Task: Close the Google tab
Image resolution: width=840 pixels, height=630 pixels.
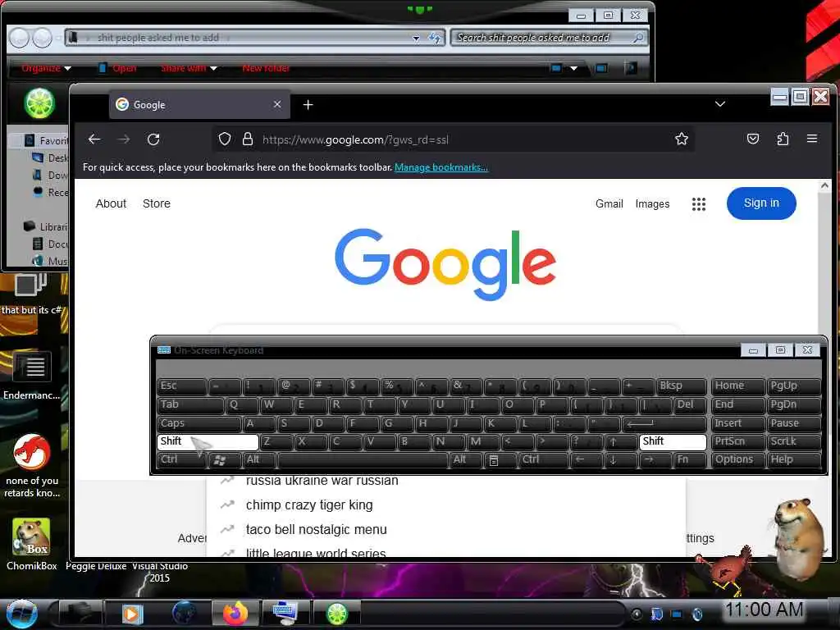Action: coord(277,104)
